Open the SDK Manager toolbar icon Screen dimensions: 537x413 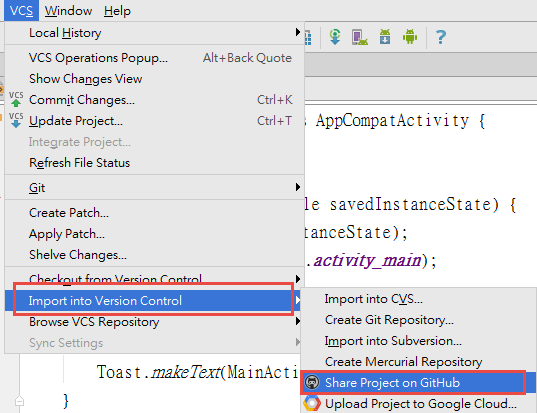[x=385, y=37]
